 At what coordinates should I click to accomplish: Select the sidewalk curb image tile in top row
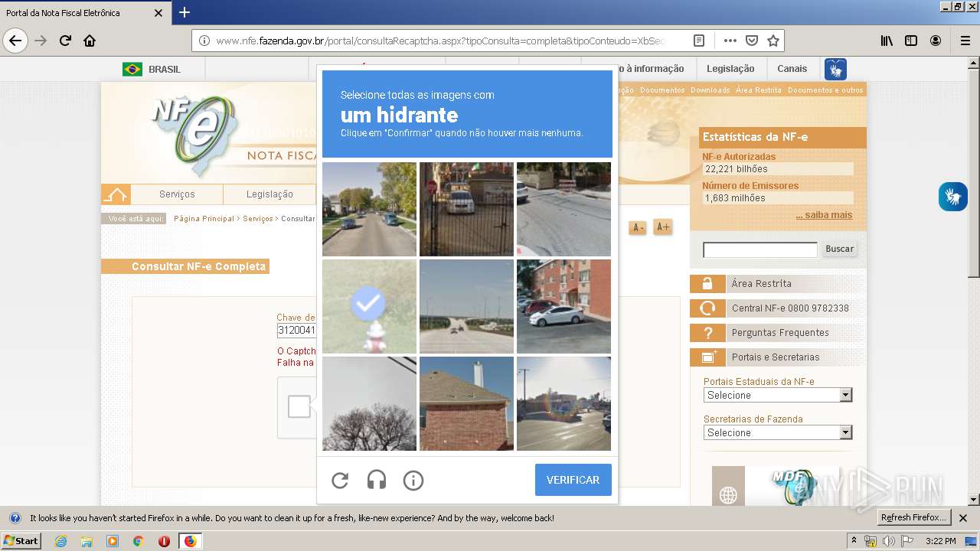[563, 209]
